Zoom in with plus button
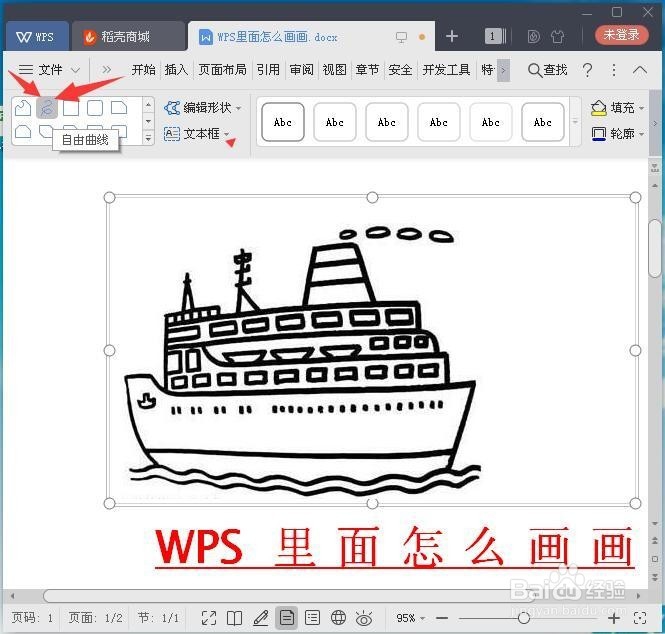Screen dimensions: 665x634 click(x=614, y=618)
